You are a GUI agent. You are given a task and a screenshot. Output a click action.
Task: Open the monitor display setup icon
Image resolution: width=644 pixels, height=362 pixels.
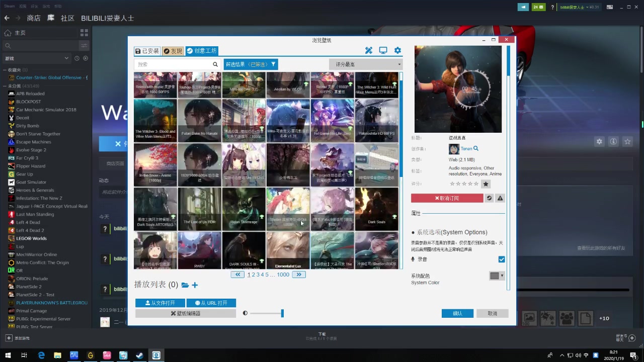[383, 50]
